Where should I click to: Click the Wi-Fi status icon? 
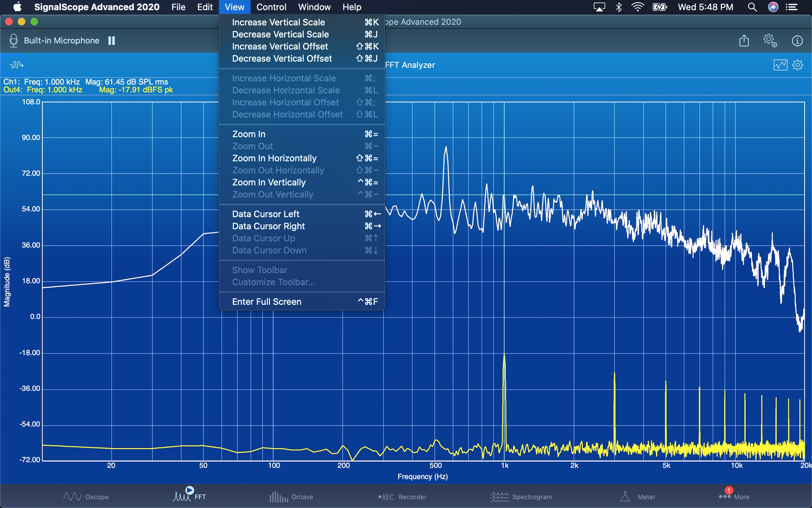pos(637,7)
